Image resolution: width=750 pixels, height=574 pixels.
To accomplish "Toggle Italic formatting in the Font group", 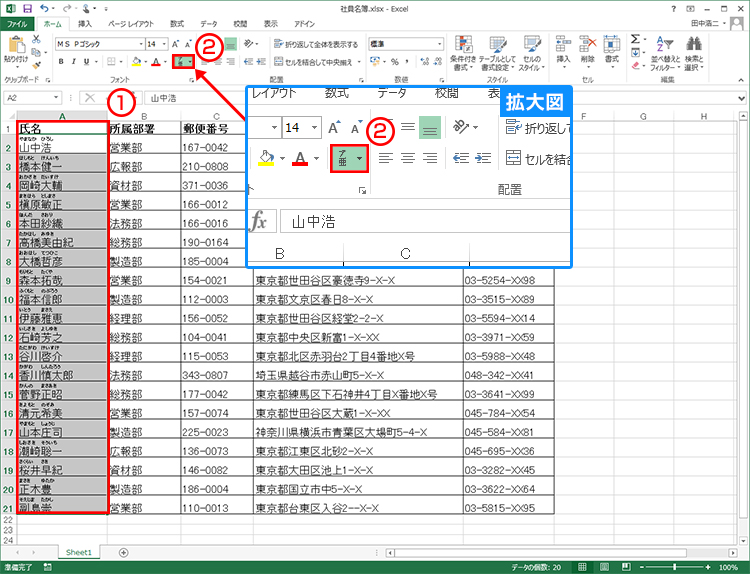I will [74, 62].
